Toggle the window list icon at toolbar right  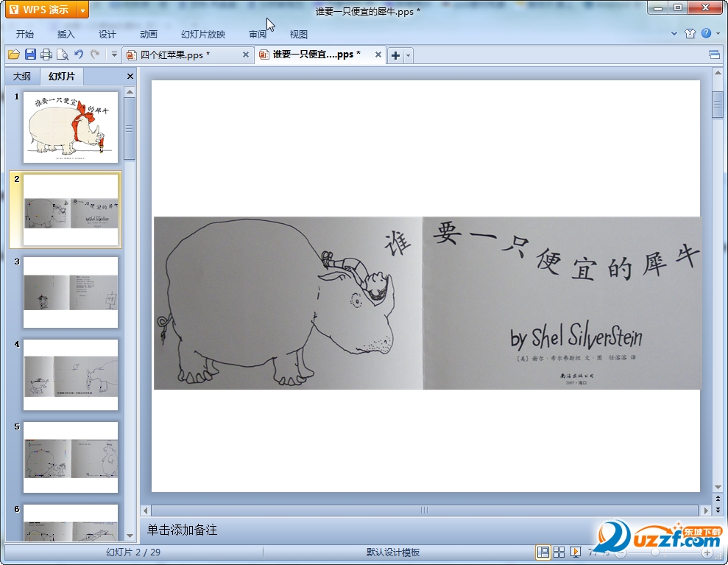point(715,55)
